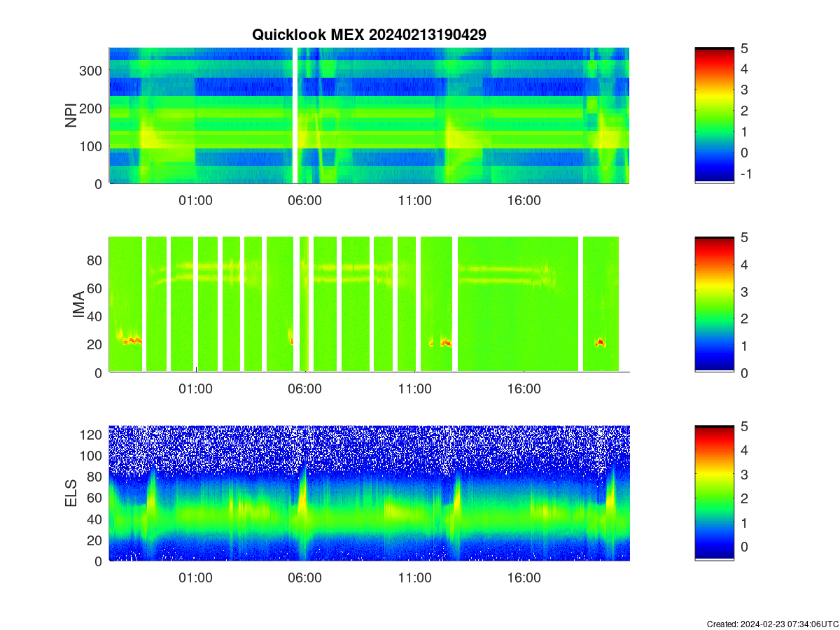
Task: Click the IMA panel colorbar
Action: 714,304
